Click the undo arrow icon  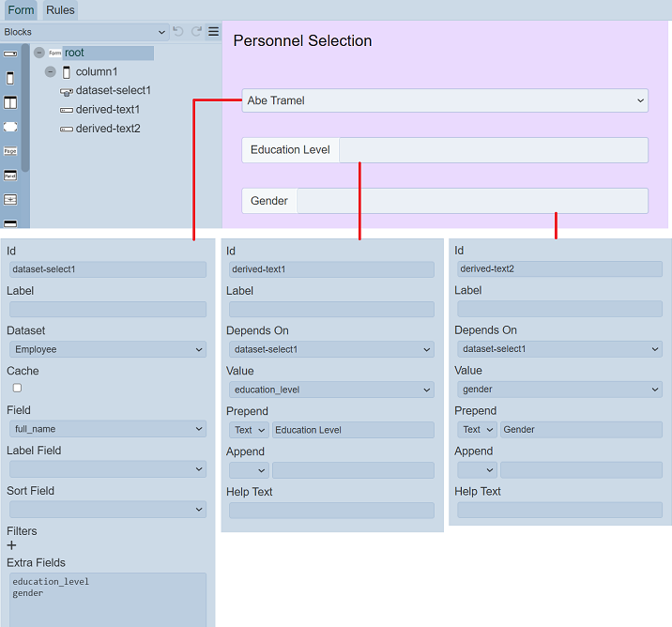pyautogui.click(x=178, y=32)
